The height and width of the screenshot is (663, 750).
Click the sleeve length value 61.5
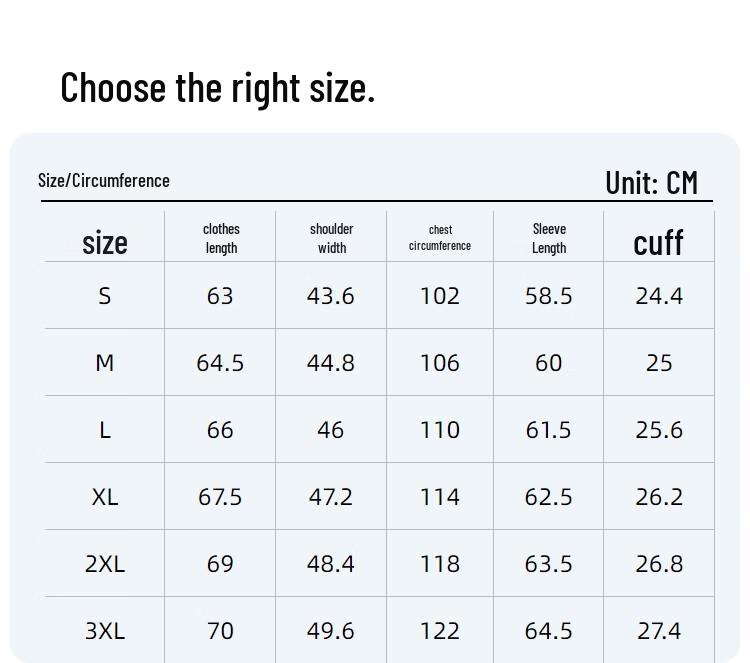pyautogui.click(x=549, y=430)
